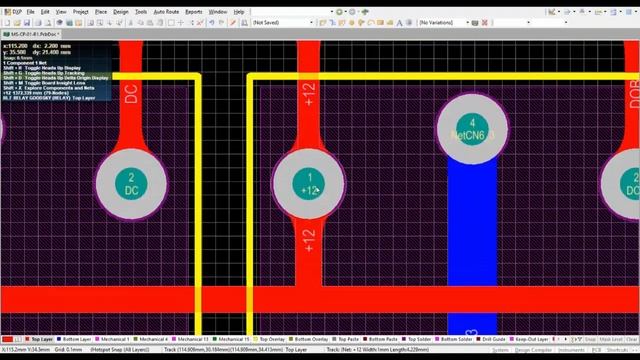The height and width of the screenshot is (360, 640).
Task: Click the Mask Level button
Action: pyautogui.click(x=611, y=339)
